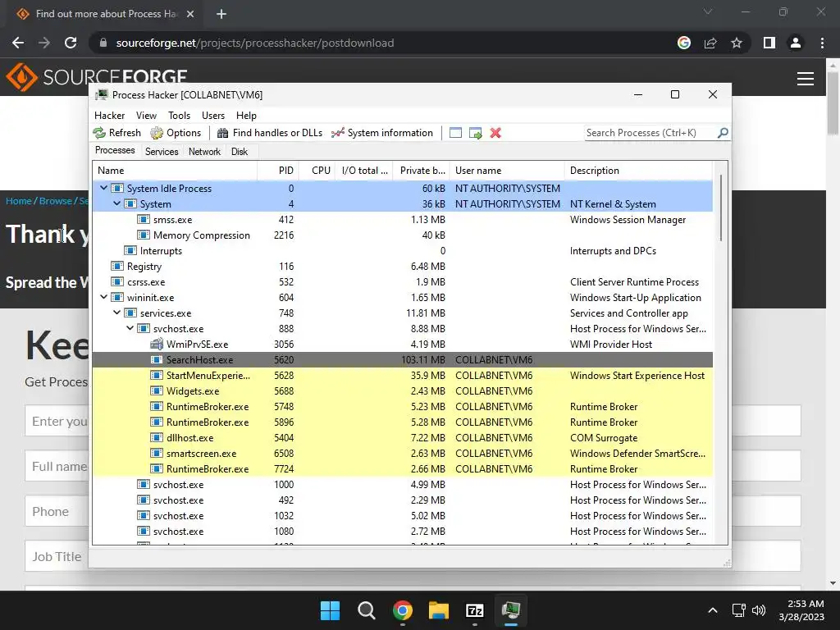This screenshot has width=840, height=630.
Task: Open File Explorer from taskbar
Action: point(439,610)
